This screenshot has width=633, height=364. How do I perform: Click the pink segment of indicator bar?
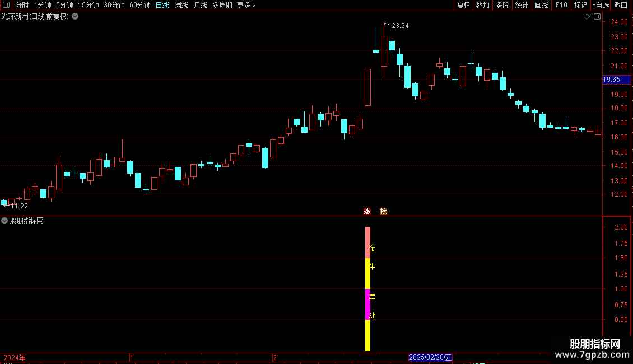click(368, 242)
